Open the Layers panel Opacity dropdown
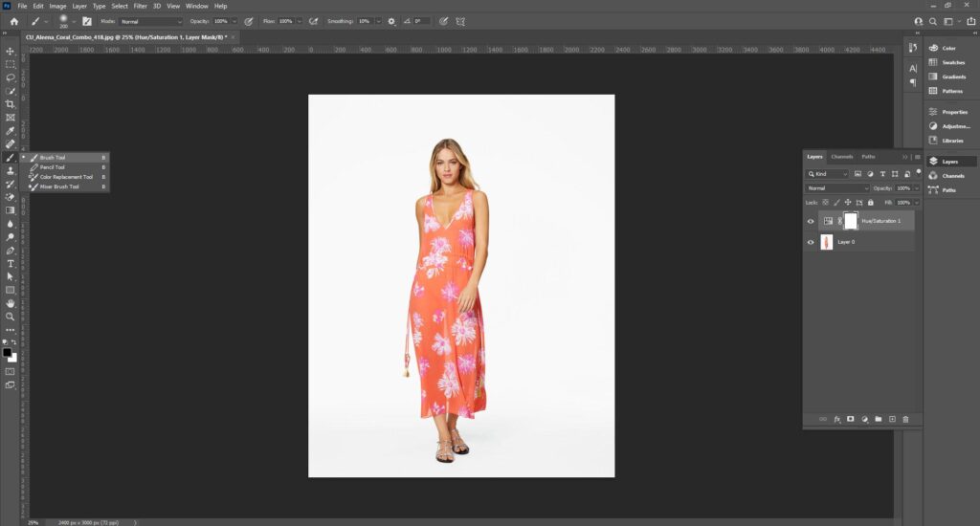This screenshot has width=980, height=526. point(917,188)
